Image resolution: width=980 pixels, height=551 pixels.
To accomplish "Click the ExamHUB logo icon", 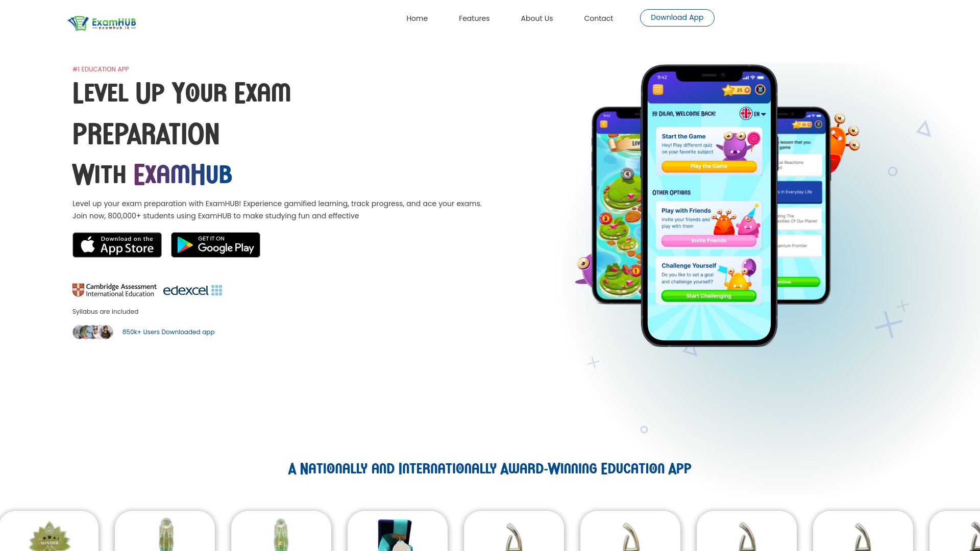I will (76, 22).
